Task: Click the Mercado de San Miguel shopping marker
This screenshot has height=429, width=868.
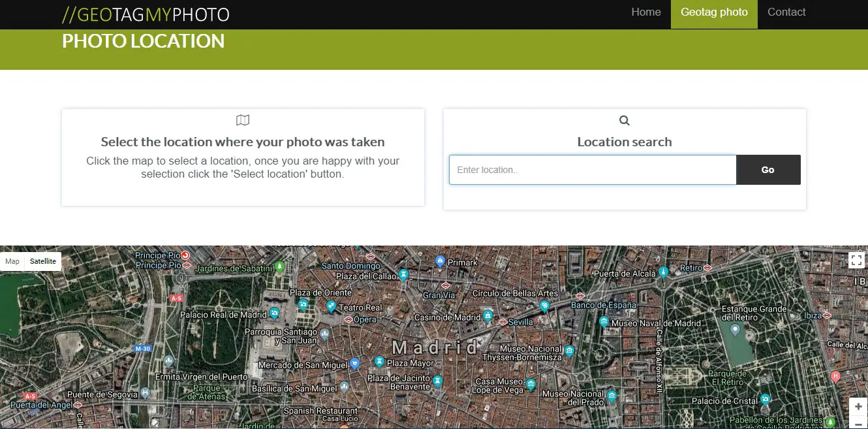Action: point(355,364)
